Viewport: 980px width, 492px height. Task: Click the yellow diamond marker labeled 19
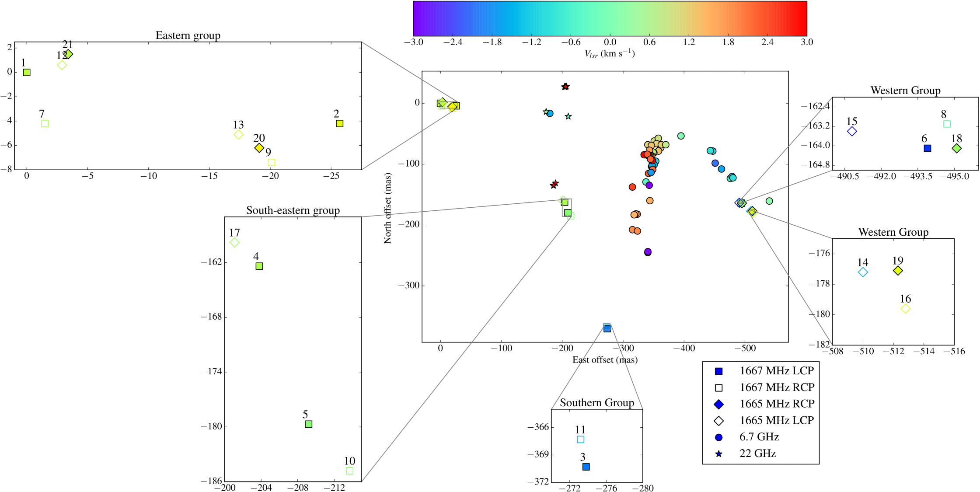coord(898,271)
